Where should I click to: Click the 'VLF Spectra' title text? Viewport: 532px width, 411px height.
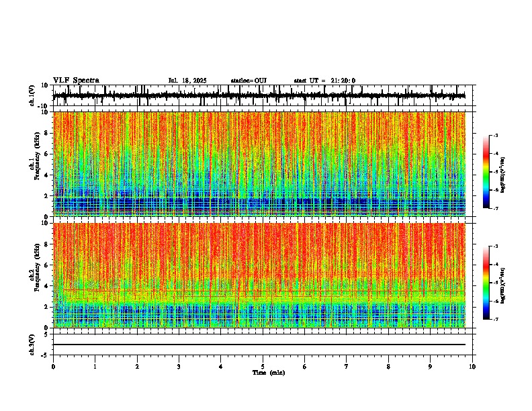(76, 81)
